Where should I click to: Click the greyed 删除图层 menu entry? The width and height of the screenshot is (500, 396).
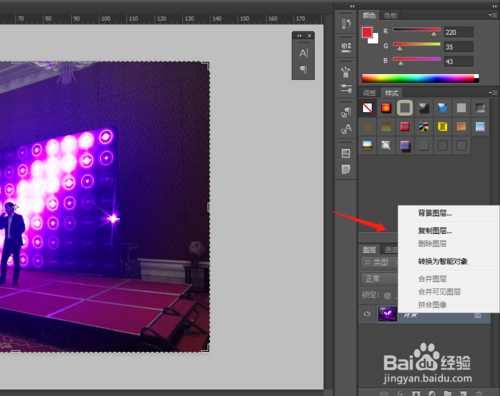pyautogui.click(x=432, y=244)
